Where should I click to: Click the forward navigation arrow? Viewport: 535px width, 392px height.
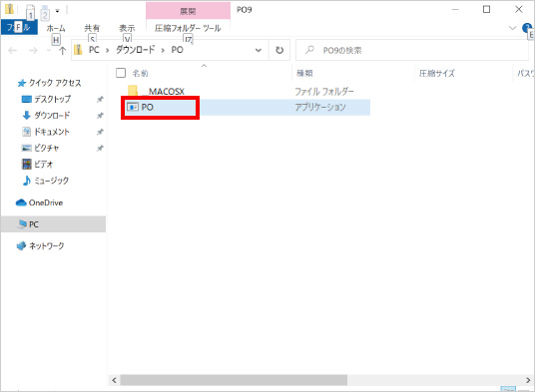click(x=33, y=51)
